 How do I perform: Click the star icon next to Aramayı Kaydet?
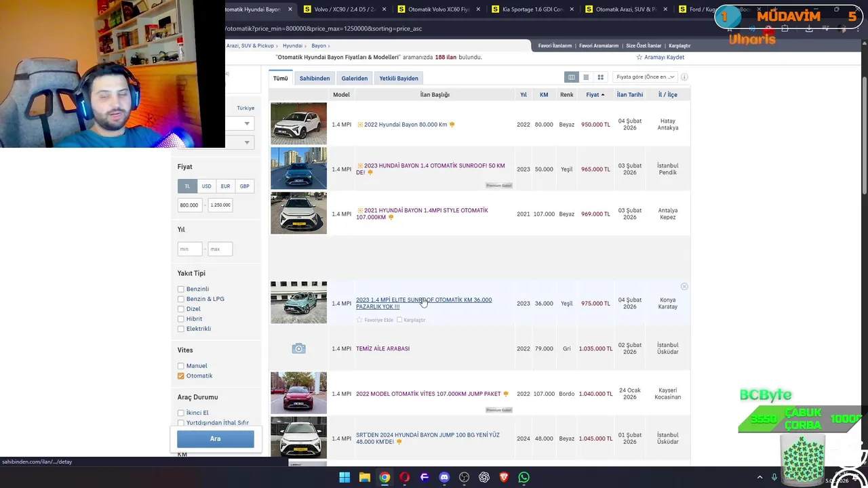[639, 57]
